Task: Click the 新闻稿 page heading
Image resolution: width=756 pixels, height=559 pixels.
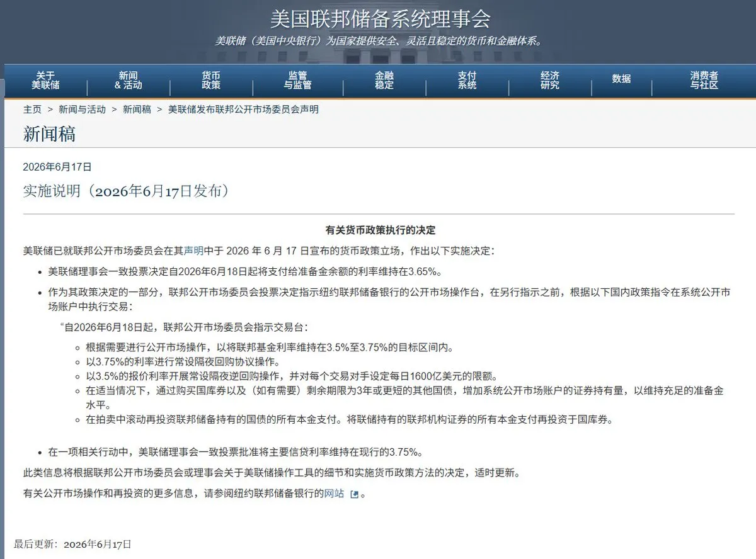Action: coord(50,133)
